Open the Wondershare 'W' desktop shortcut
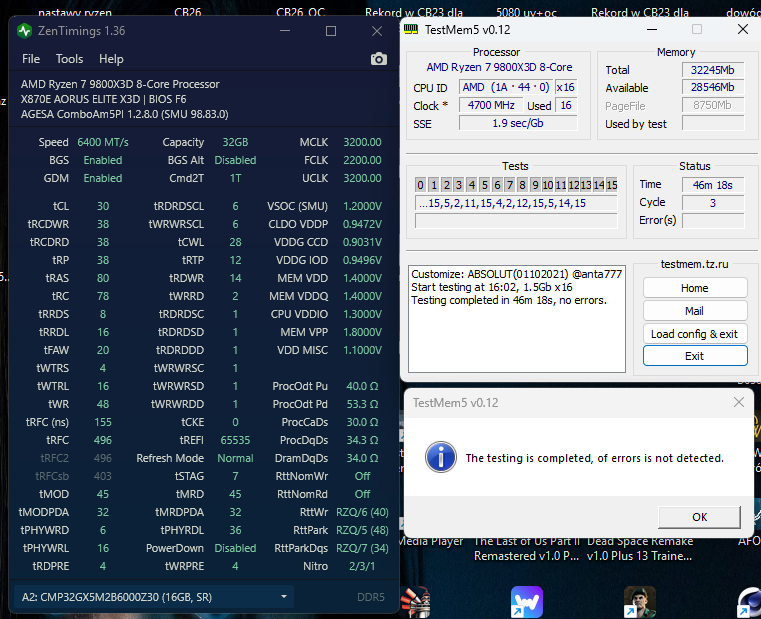 pos(526,602)
